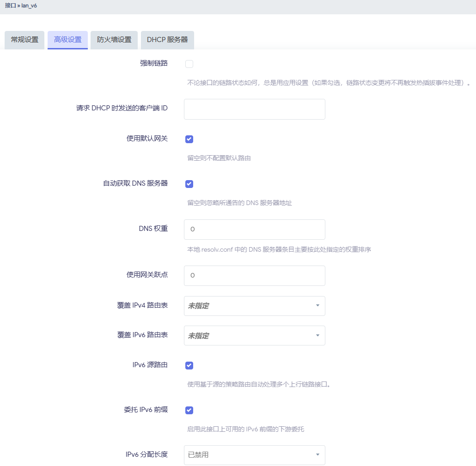
Task: Uncheck 自动获取 DNS 服务器
Action: click(x=189, y=184)
